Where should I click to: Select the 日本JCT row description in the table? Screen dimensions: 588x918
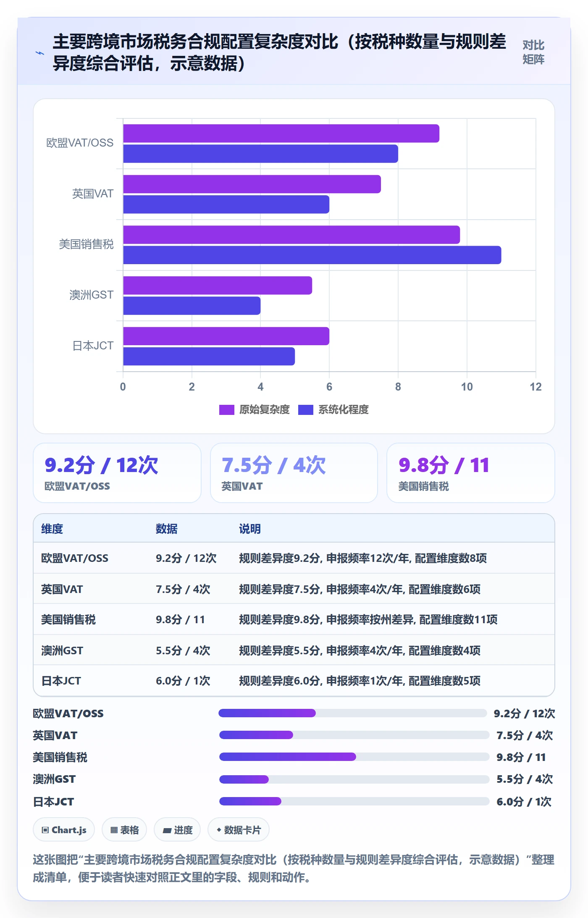pos(360,681)
